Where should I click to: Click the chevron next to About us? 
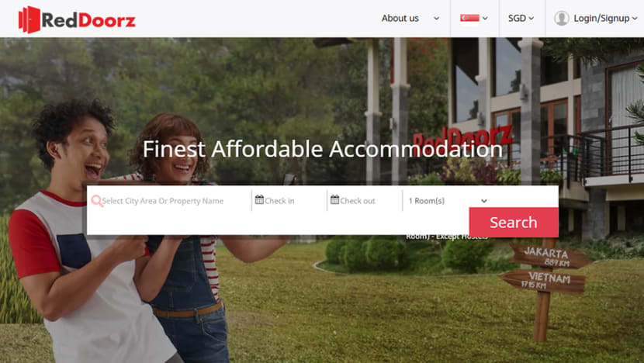437,19
